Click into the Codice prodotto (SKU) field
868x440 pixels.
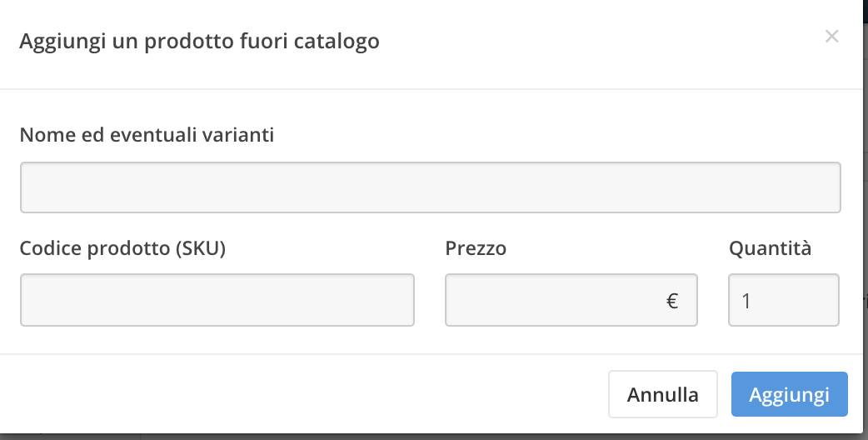(217, 300)
